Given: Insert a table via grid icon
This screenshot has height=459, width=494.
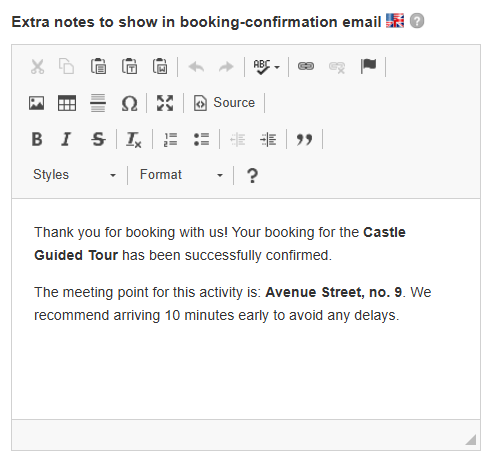Looking at the screenshot, I should click(67, 103).
